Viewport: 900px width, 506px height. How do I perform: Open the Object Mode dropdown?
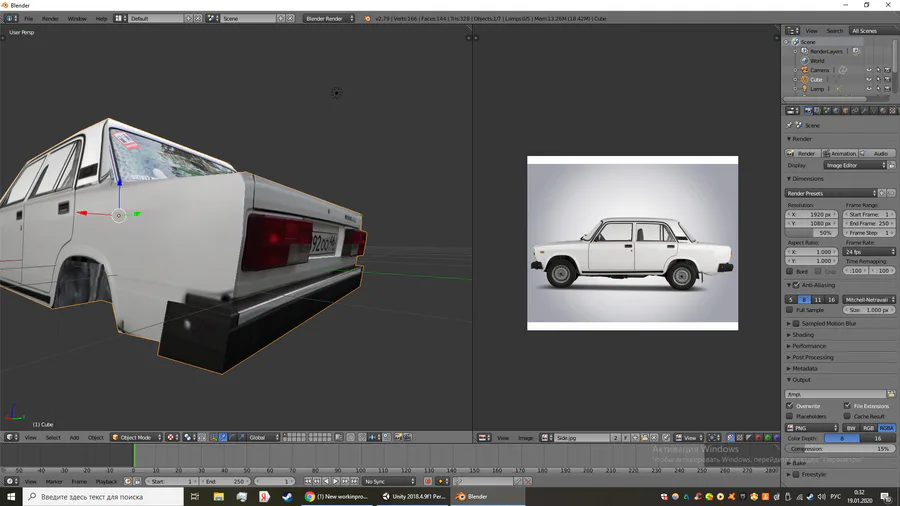137,437
